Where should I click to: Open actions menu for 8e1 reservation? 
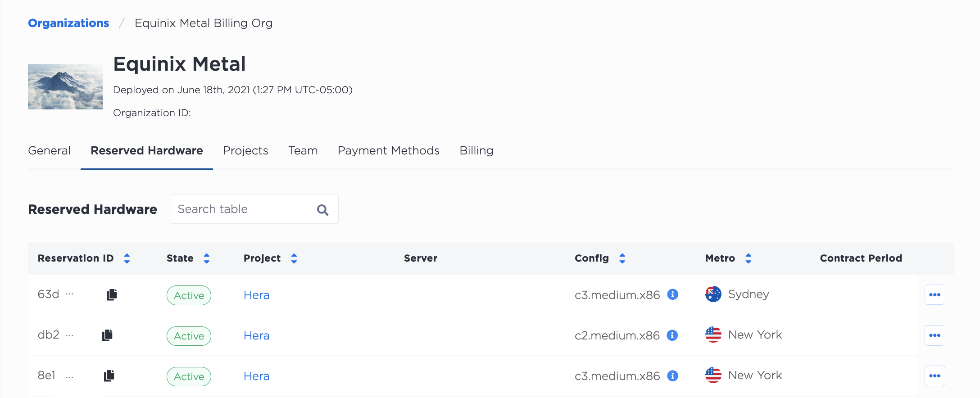point(935,376)
